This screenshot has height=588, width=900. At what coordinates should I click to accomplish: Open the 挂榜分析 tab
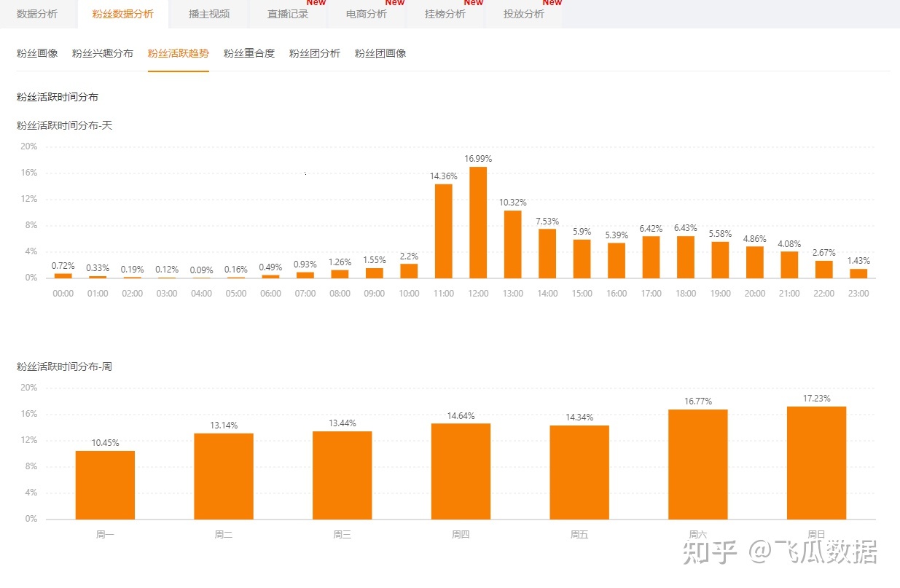[445, 14]
